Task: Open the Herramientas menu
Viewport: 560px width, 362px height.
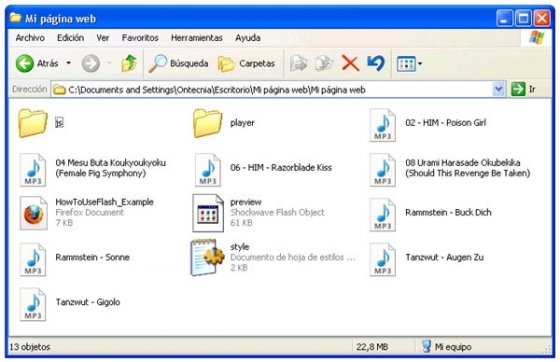Action: (197, 38)
